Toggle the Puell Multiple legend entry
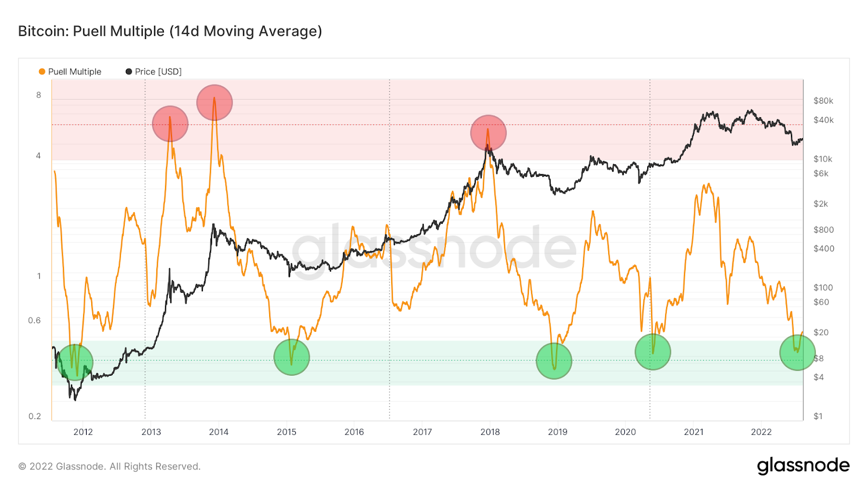Image resolution: width=868 pixels, height=488 pixels. pos(70,72)
